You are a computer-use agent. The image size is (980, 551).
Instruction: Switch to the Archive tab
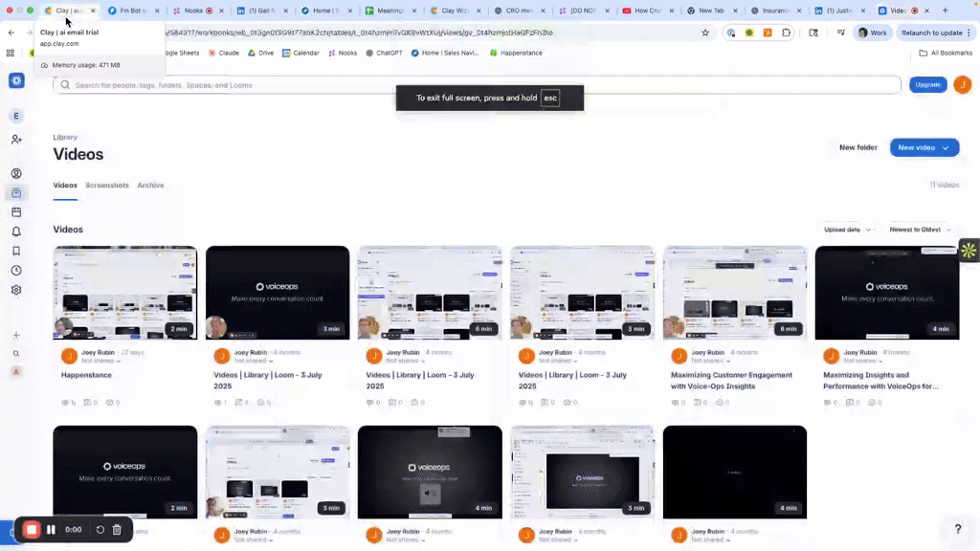tap(150, 185)
